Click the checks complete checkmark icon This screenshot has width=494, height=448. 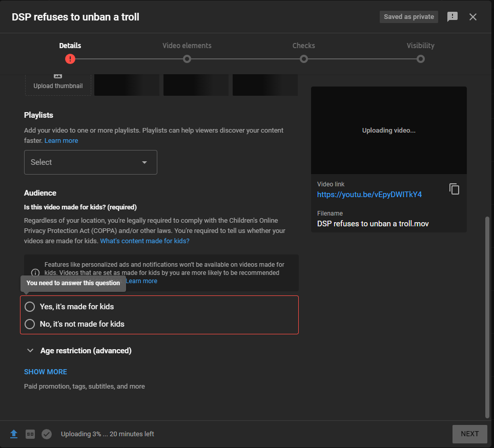point(47,434)
